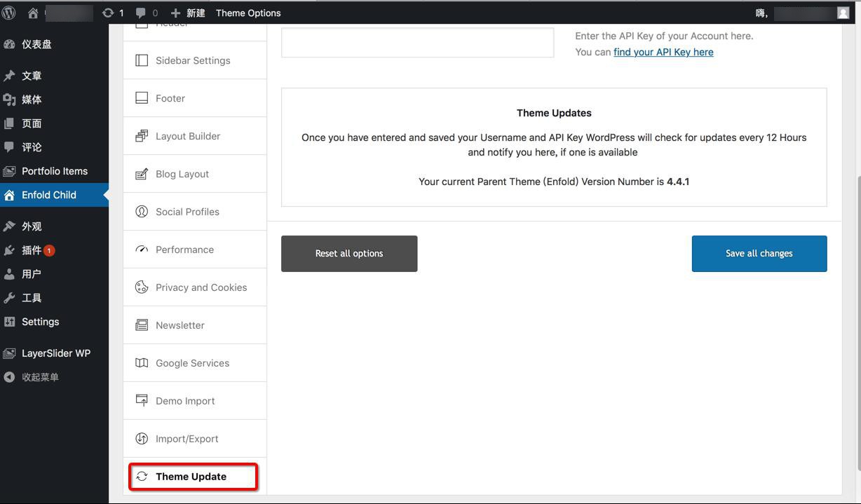The height and width of the screenshot is (504, 861).
Task: Switch to Blog Layout tab
Action: [x=195, y=174]
